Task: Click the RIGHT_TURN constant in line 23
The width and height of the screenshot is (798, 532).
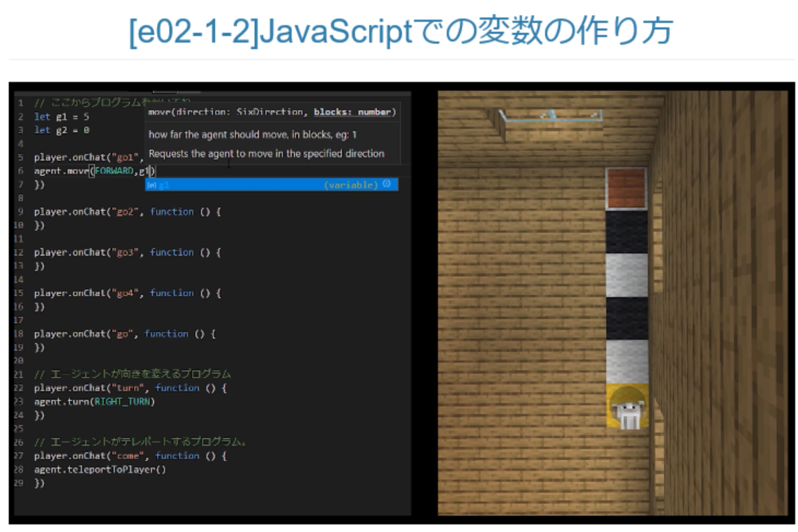Action: tap(123, 402)
